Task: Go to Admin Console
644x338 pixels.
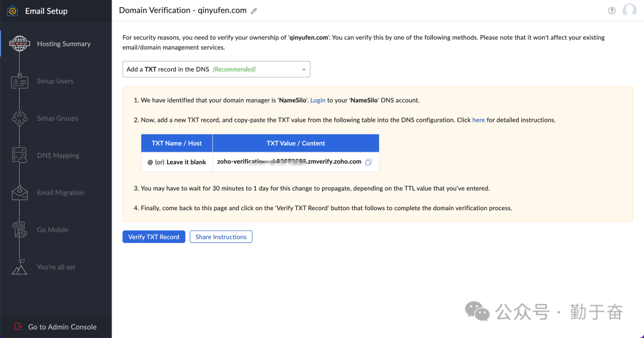Action: (62, 327)
